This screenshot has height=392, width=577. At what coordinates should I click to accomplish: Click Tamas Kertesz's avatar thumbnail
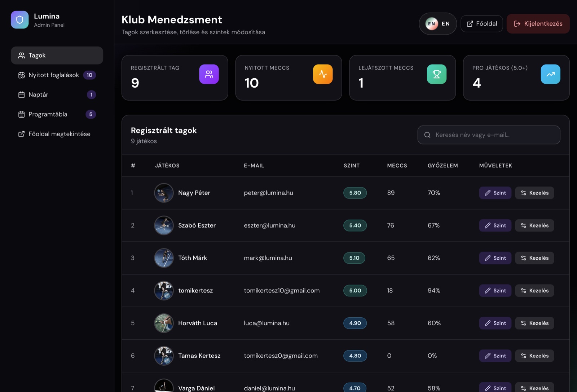click(164, 356)
